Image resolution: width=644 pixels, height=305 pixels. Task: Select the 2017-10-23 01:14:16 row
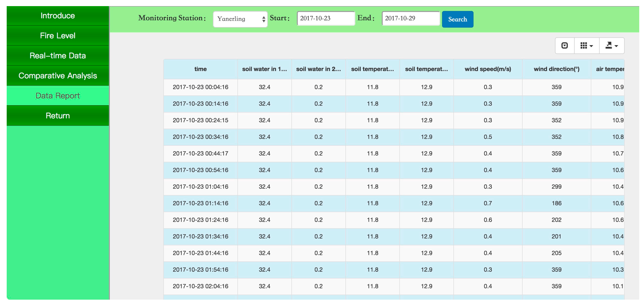[x=200, y=203]
